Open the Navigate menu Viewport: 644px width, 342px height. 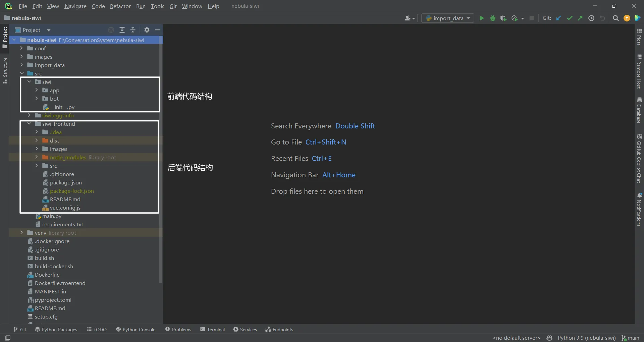pyautogui.click(x=75, y=6)
